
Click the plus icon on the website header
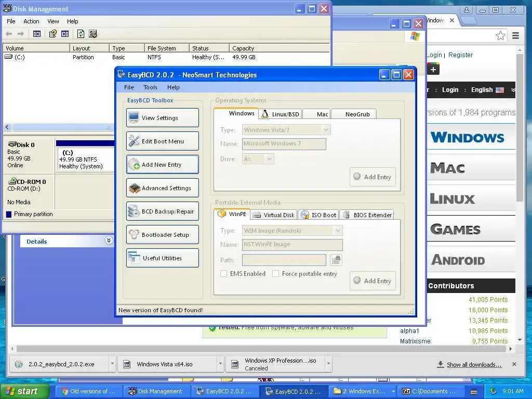point(433,70)
